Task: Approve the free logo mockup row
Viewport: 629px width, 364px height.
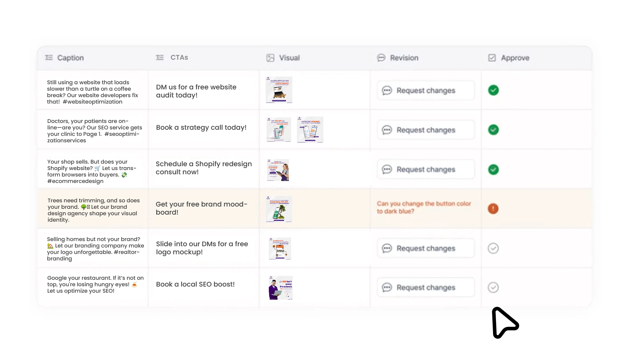Action: pyautogui.click(x=493, y=248)
